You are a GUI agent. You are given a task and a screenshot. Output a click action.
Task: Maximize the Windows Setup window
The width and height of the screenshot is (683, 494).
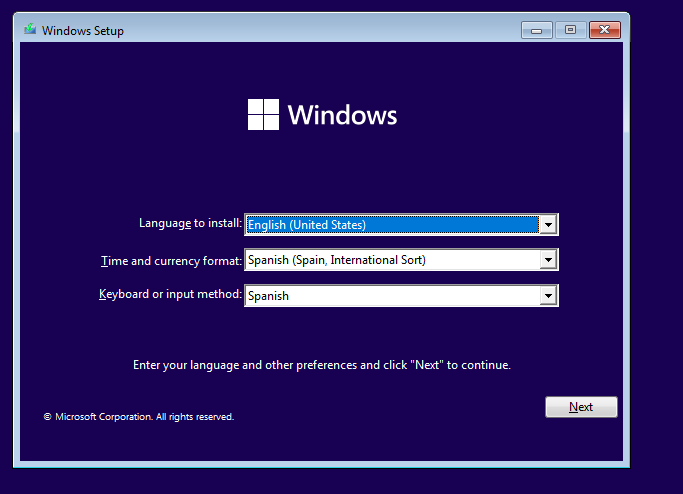coord(570,30)
